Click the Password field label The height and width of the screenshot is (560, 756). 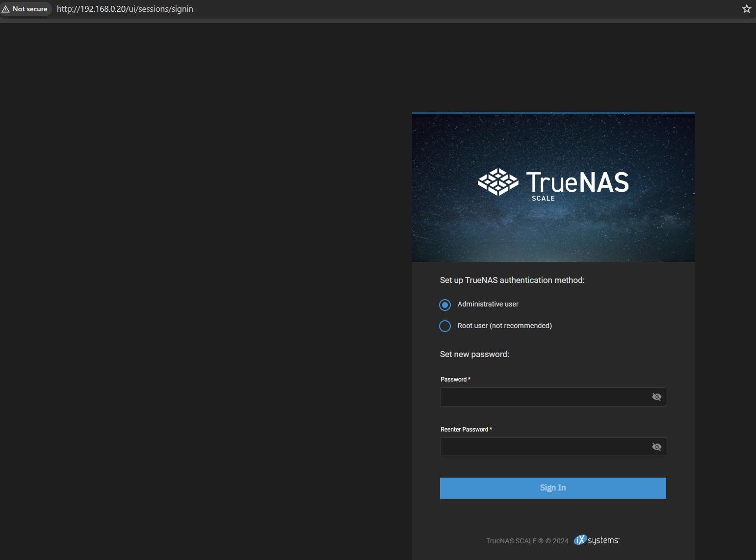coord(455,380)
